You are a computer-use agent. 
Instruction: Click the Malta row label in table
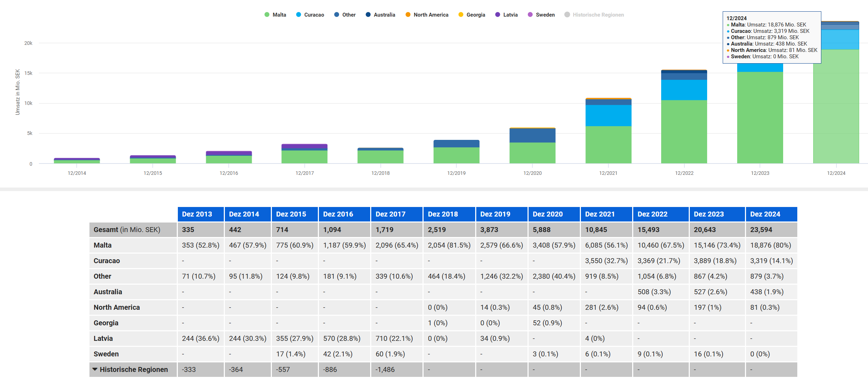[x=103, y=245]
